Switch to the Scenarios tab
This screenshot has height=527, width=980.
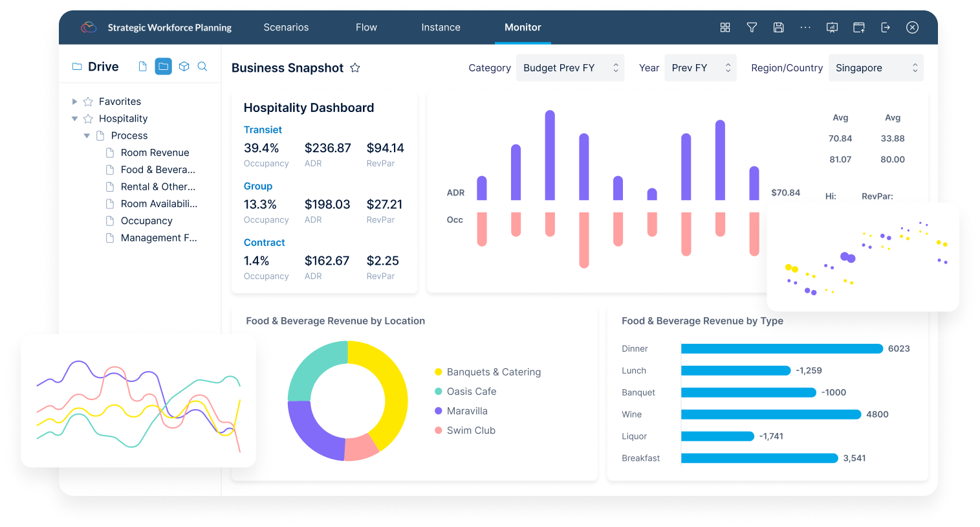coord(286,27)
